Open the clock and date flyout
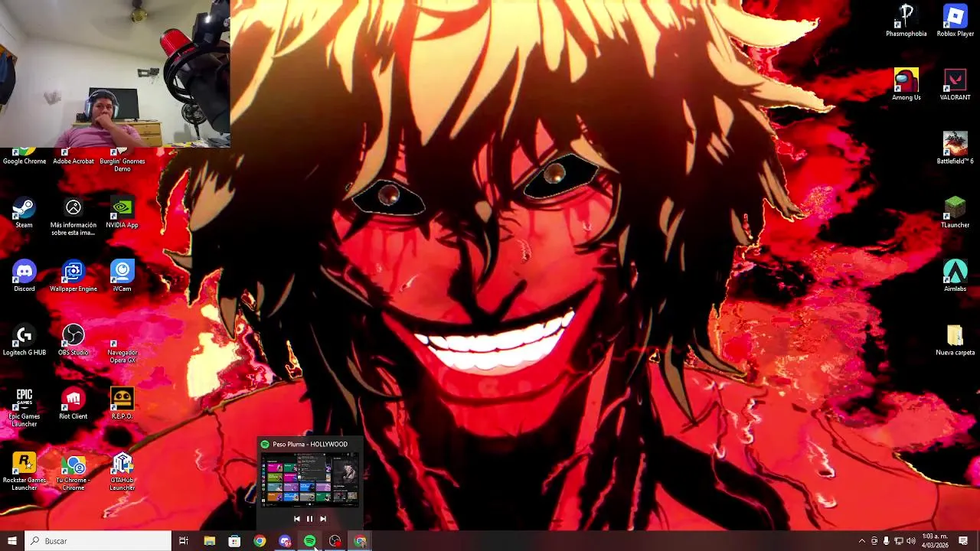980x551 pixels. click(x=936, y=541)
